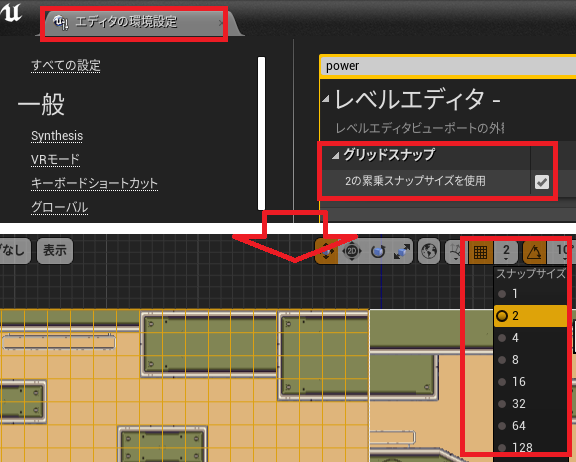The height and width of the screenshot is (462, 576).
Task: Open the VRモード settings section
Action: point(55,159)
